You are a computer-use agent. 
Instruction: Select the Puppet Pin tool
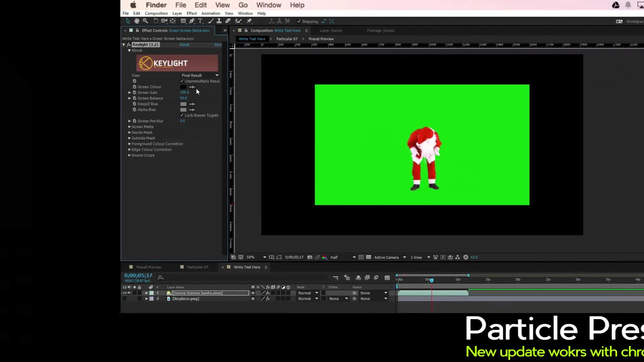click(249, 21)
